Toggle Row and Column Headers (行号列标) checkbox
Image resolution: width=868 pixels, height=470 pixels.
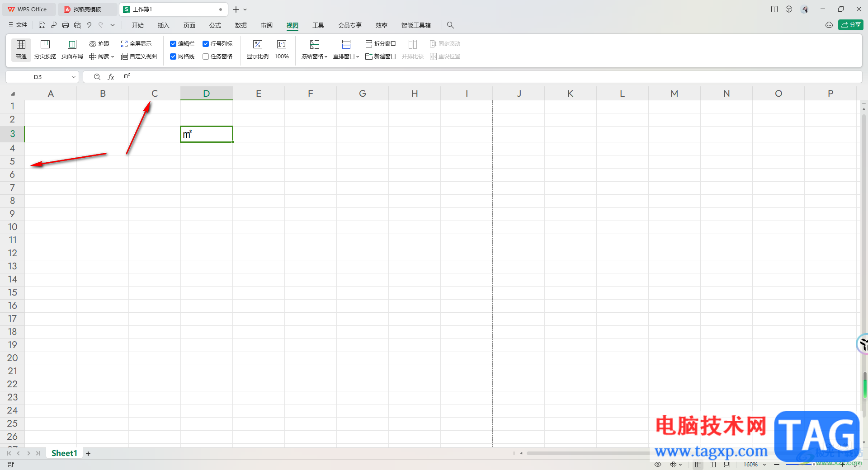click(206, 44)
